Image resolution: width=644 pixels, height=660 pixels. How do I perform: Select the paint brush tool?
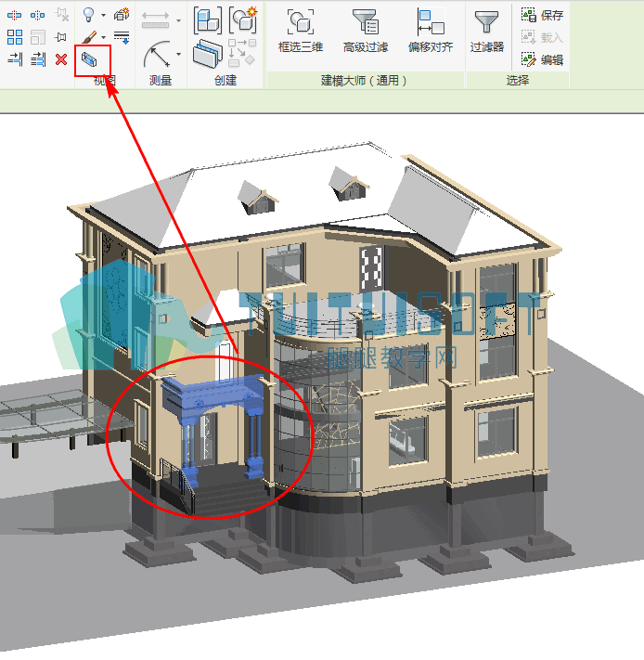click(89, 37)
